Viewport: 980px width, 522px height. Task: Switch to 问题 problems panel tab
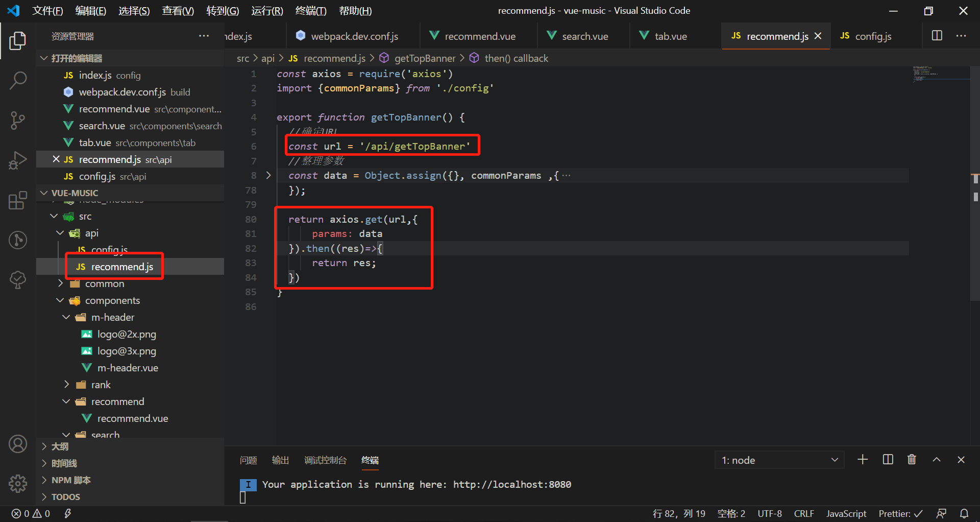tap(249, 460)
